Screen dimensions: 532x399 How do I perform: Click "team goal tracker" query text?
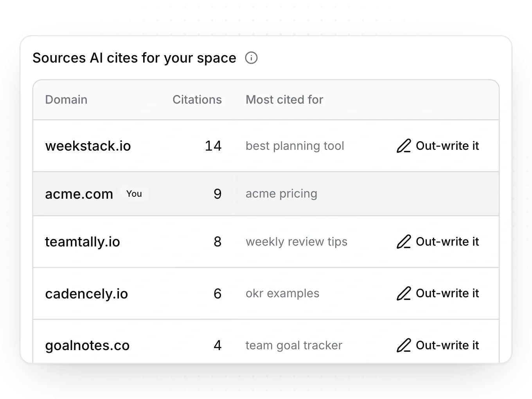294,345
